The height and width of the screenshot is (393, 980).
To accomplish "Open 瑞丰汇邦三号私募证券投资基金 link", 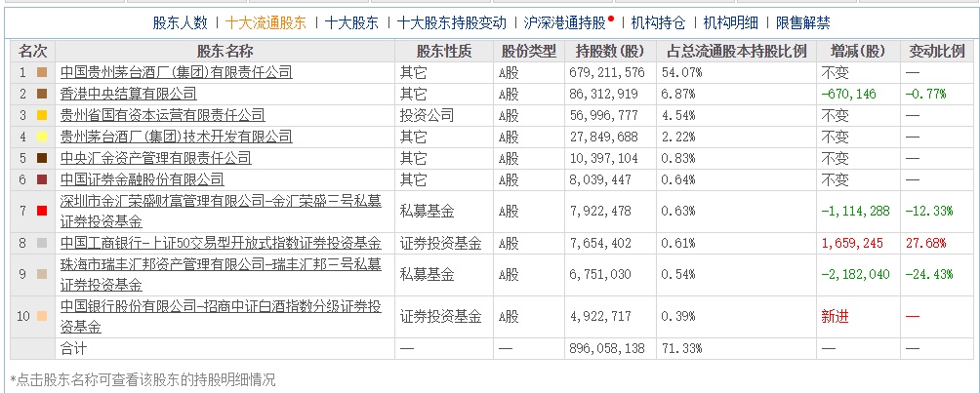I will click(221, 274).
